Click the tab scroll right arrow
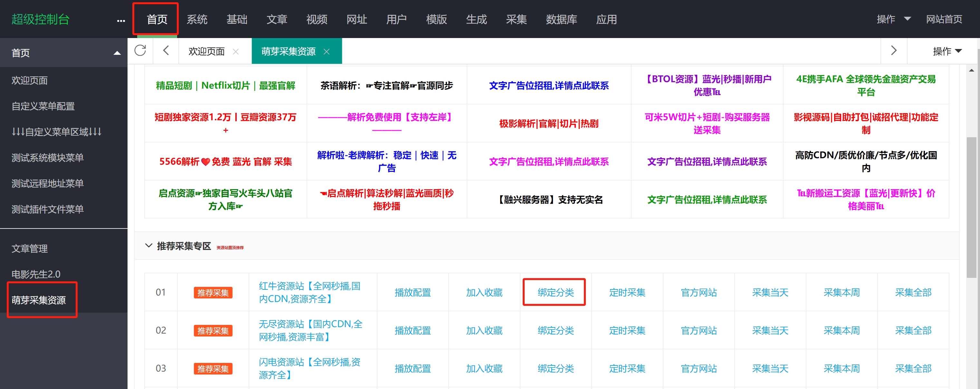The height and width of the screenshot is (389, 980). (894, 51)
